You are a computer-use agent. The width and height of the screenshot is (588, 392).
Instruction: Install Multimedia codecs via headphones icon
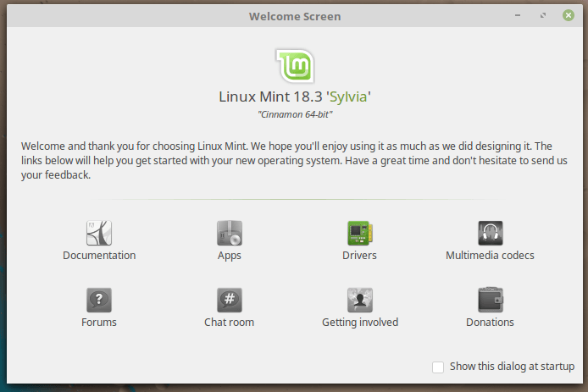pyautogui.click(x=490, y=233)
